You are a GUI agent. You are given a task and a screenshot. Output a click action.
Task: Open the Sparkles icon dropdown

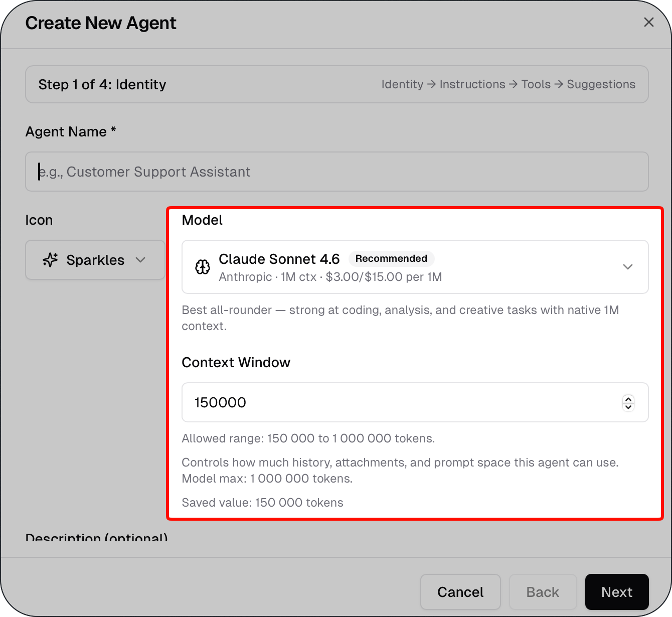tap(95, 260)
